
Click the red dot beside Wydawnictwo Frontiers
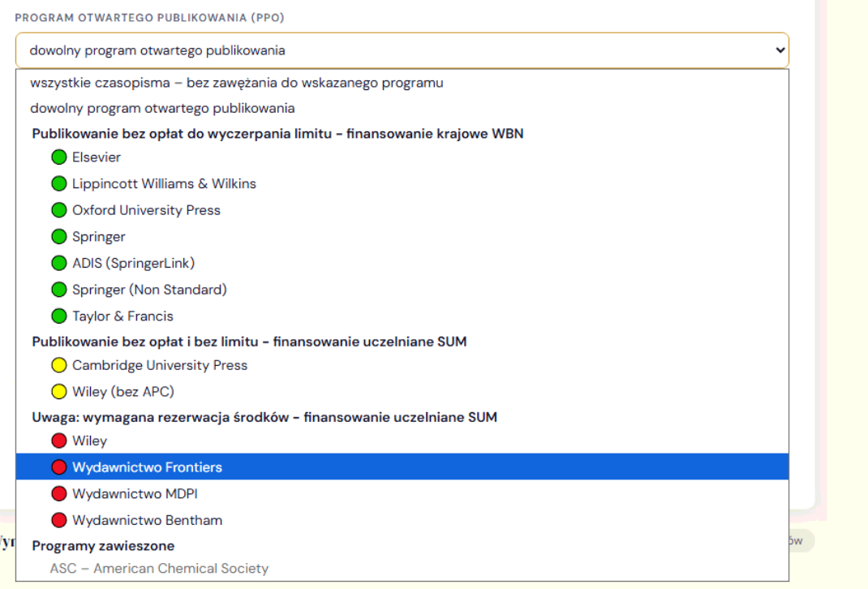tap(59, 467)
